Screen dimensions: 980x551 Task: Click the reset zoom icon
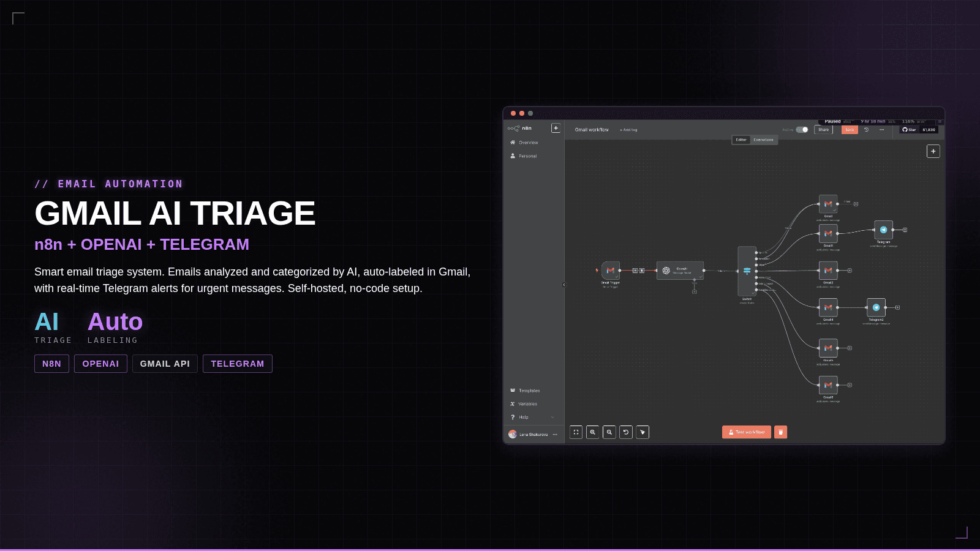click(x=626, y=432)
